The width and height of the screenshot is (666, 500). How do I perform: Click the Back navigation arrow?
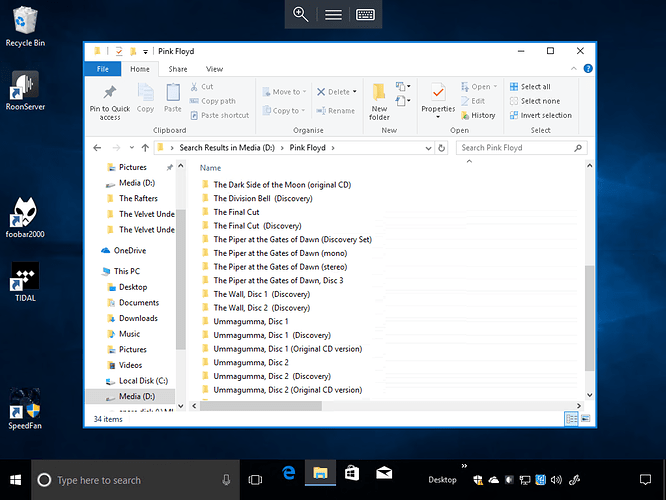pos(97,148)
